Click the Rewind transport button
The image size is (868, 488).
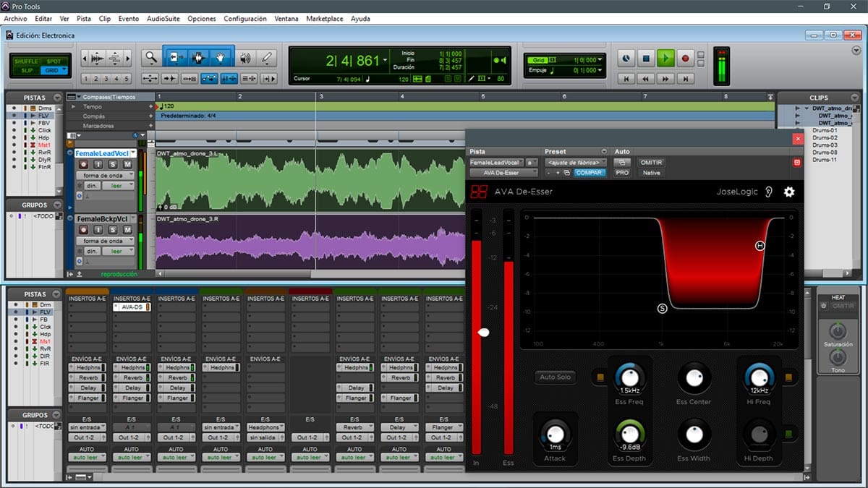(647, 78)
